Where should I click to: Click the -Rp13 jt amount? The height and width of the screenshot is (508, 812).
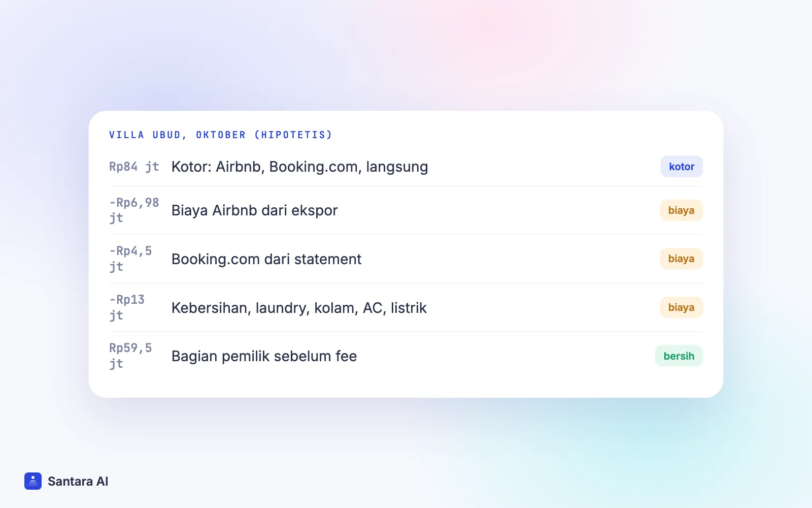pos(127,307)
